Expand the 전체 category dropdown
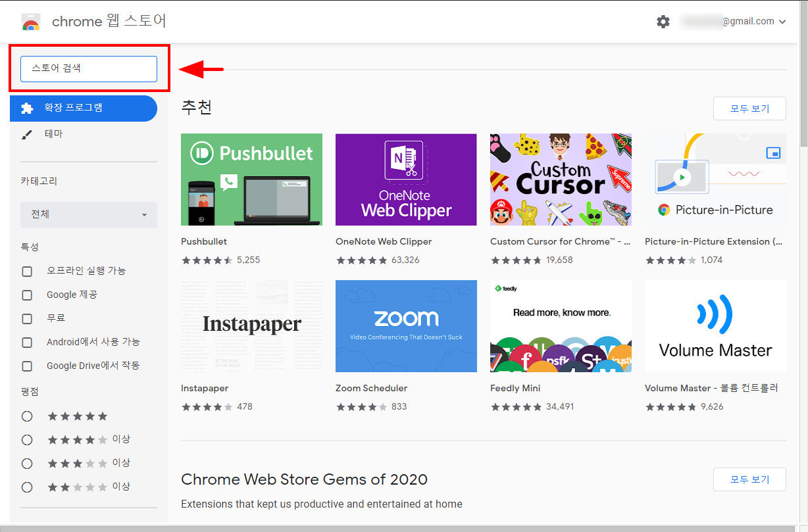 tap(89, 214)
